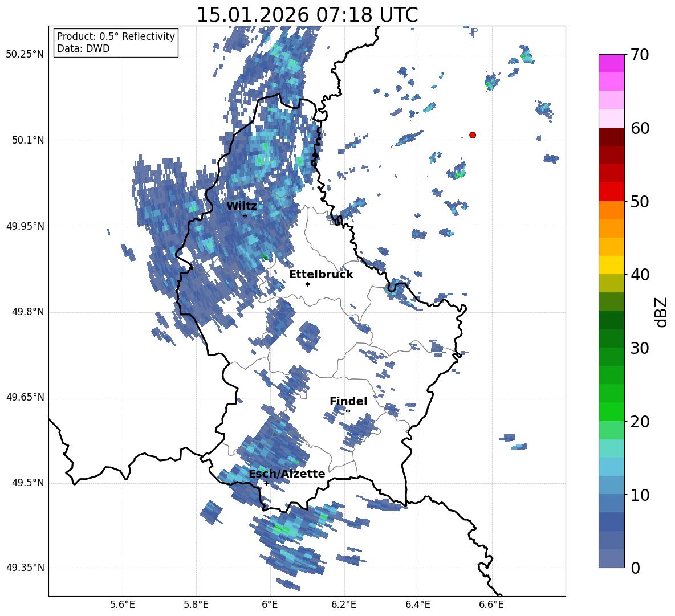Click the 49.95°N latitude label
The height and width of the screenshot is (616, 675).
pos(25,226)
